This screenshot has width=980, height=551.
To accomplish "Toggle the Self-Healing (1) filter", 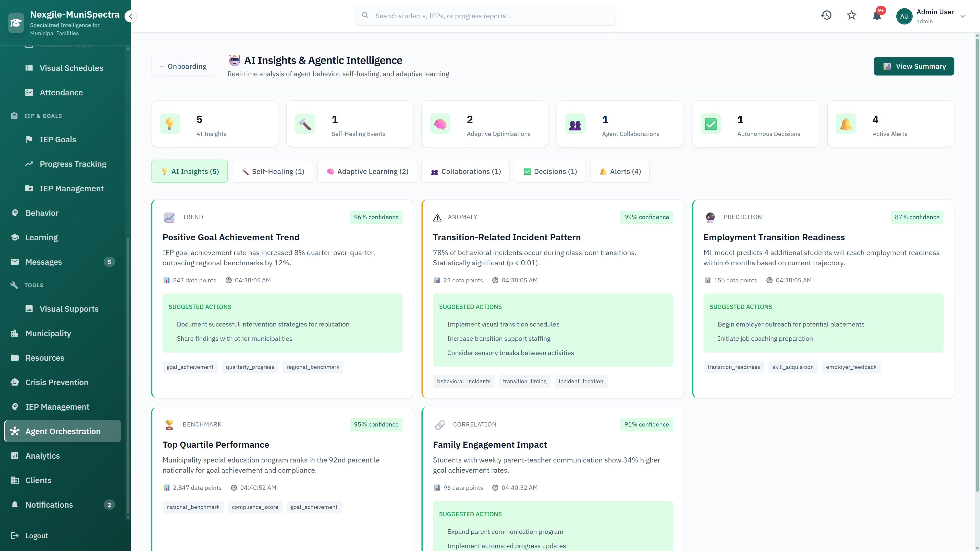I will coord(272,171).
